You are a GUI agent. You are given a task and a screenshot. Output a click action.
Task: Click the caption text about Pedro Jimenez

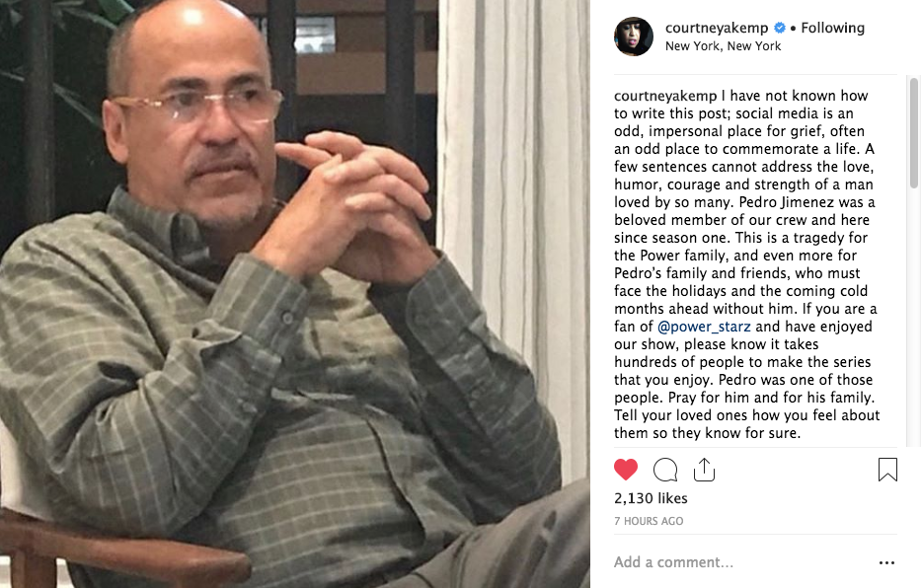click(747, 264)
